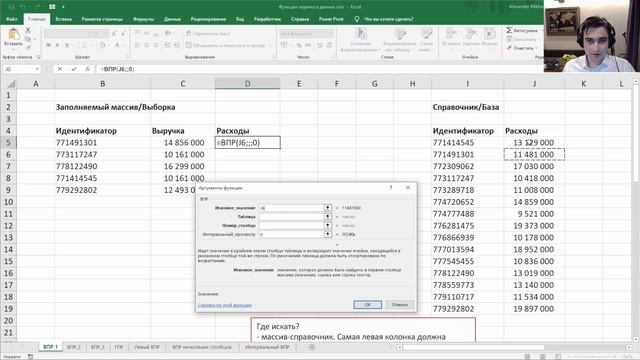The width and height of the screenshot is (640, 360).
Task: Open Стили ячеек gallery
Action: [426, 40]
